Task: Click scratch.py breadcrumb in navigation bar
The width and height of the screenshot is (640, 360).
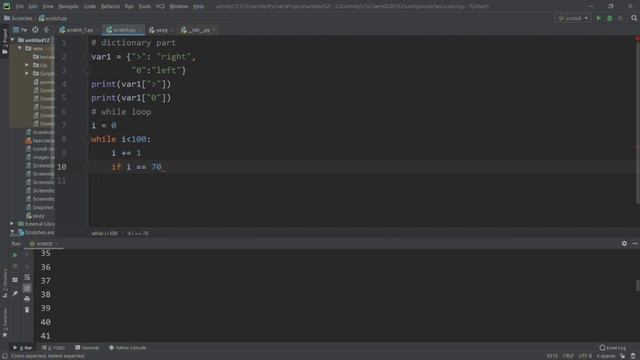Action: click(x=53, y=18)
